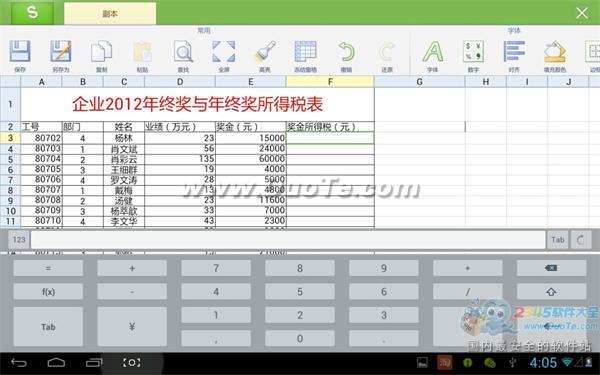Tap the green Undo (撤销) arrow
Viewport: 600px width, 375px height.
[x=346, y=52]
